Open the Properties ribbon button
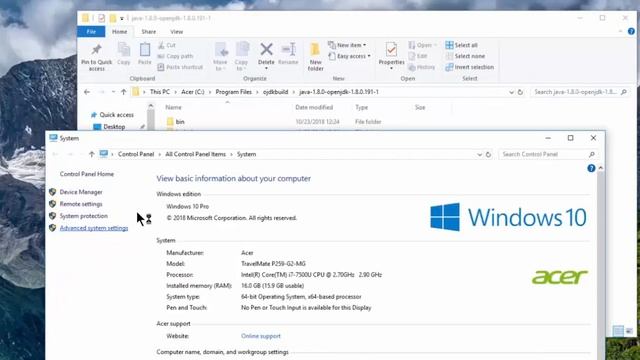The width and height of the screenshot is (640, 360). [x=391, y=55]
